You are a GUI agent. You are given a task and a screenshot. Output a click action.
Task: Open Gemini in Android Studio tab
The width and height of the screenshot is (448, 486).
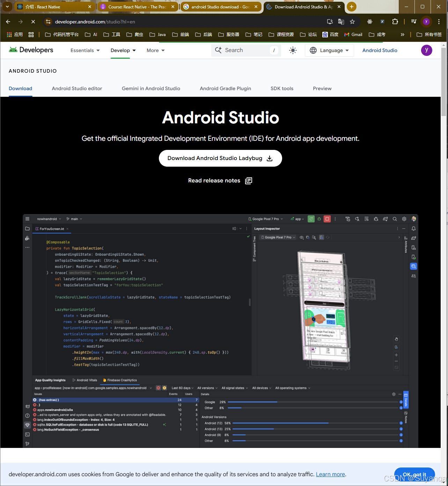[x=151, y=88]
